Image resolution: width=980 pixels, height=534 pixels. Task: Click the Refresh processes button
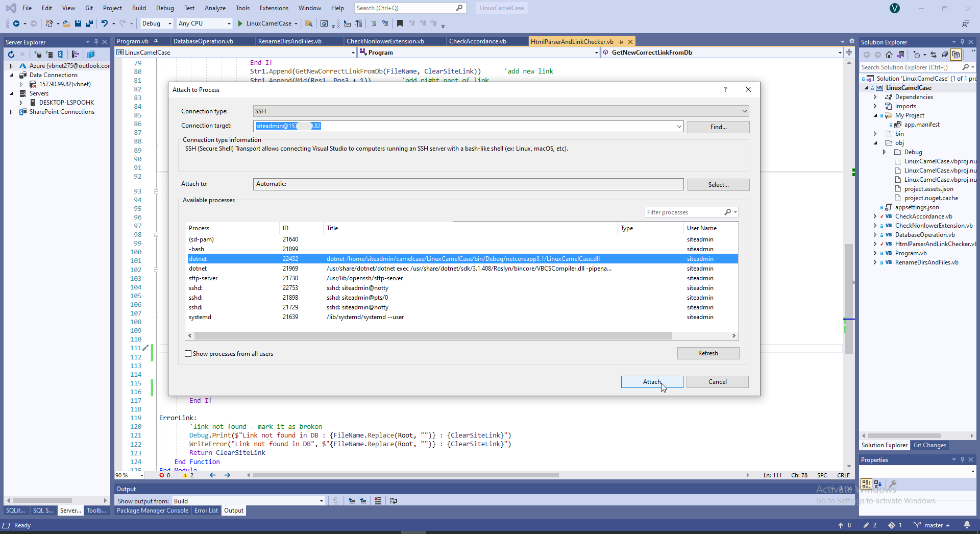tap(708, 353)
